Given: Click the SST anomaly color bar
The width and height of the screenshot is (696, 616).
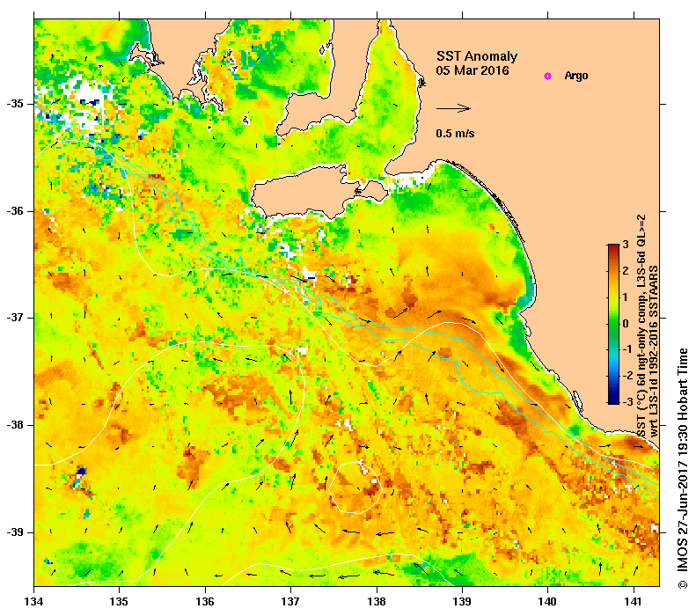Looking at the screenshot, I should (613, 324).
